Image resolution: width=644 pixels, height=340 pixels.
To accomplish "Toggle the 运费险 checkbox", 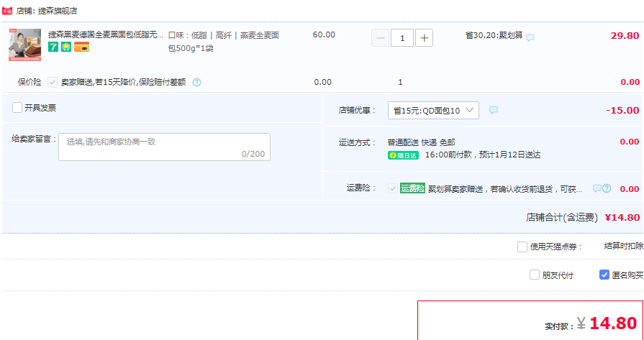I will tap(393, 188).
